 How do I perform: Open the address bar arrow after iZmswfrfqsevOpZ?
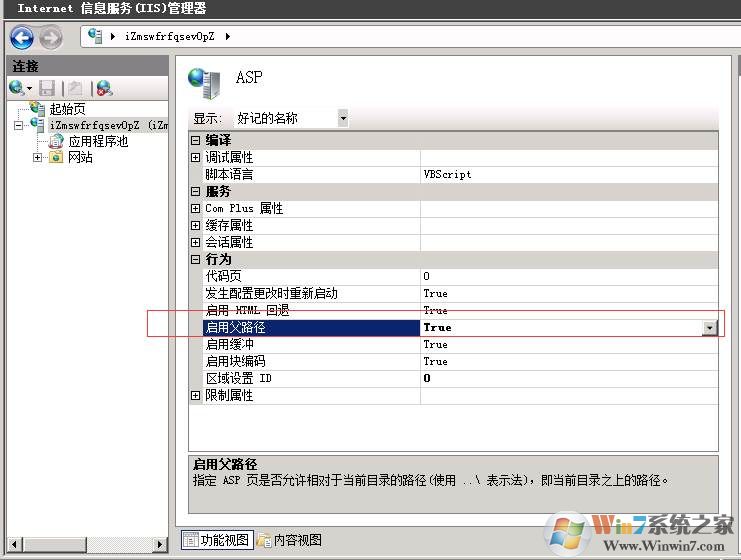228,36
